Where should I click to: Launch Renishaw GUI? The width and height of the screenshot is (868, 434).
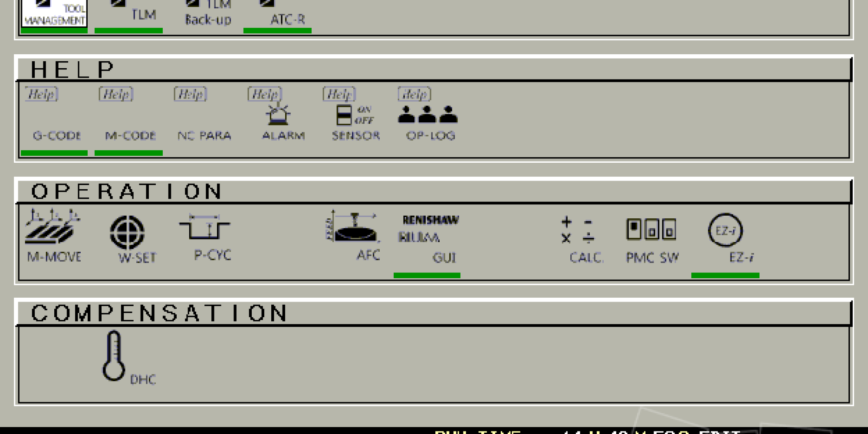point(428,239)
